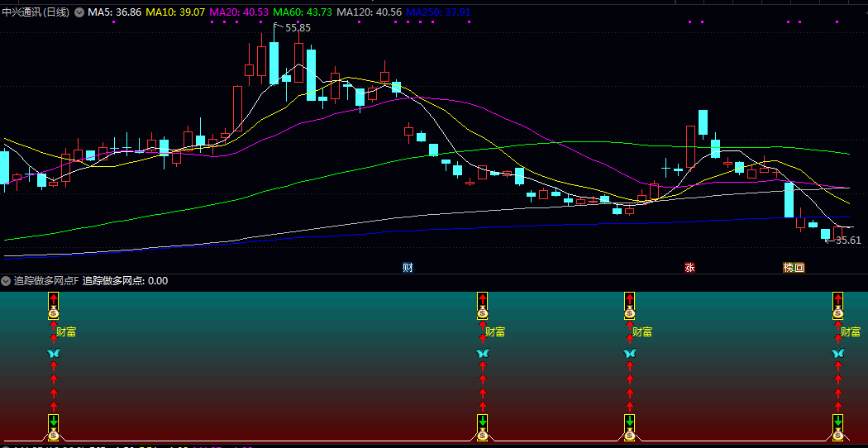The height and width of the screenshot is (448, 868).
Task: Open the dropdown beside 中兴通讯(日线) title
Action: tap(79, 12)
